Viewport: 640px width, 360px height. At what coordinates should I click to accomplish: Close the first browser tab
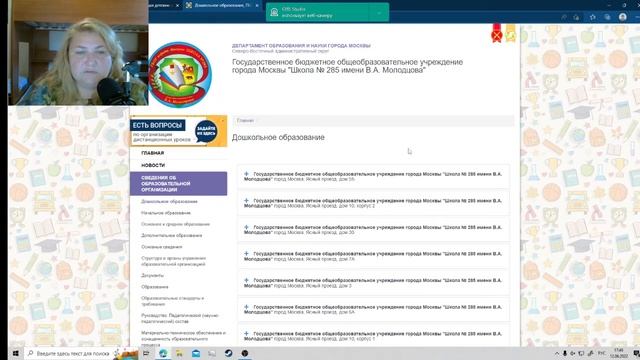(177, 5)
